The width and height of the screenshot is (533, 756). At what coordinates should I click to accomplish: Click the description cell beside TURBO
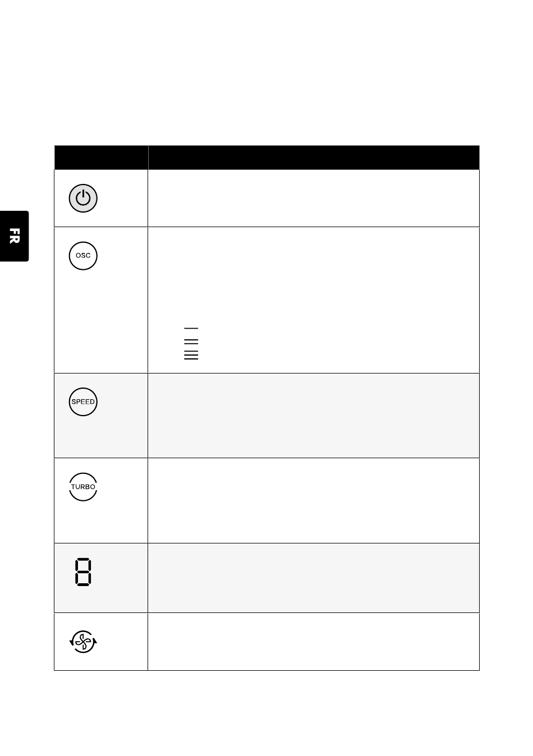point(314,501)
